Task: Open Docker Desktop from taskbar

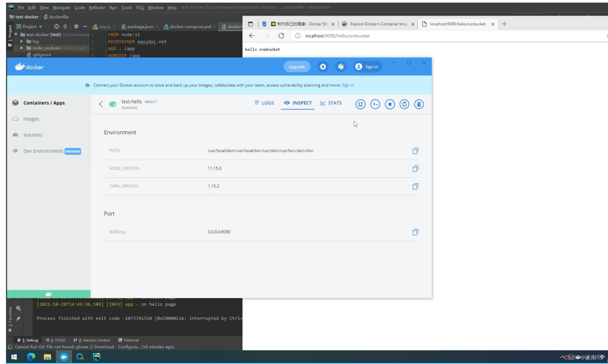Action: click(x=64, y=357)
